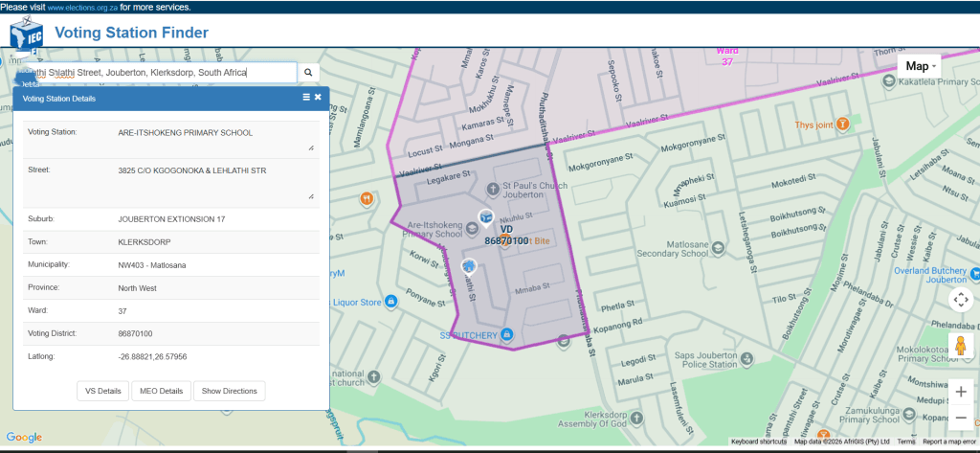
Task: Click the Show Directions button
Action: tap(229, 391)
